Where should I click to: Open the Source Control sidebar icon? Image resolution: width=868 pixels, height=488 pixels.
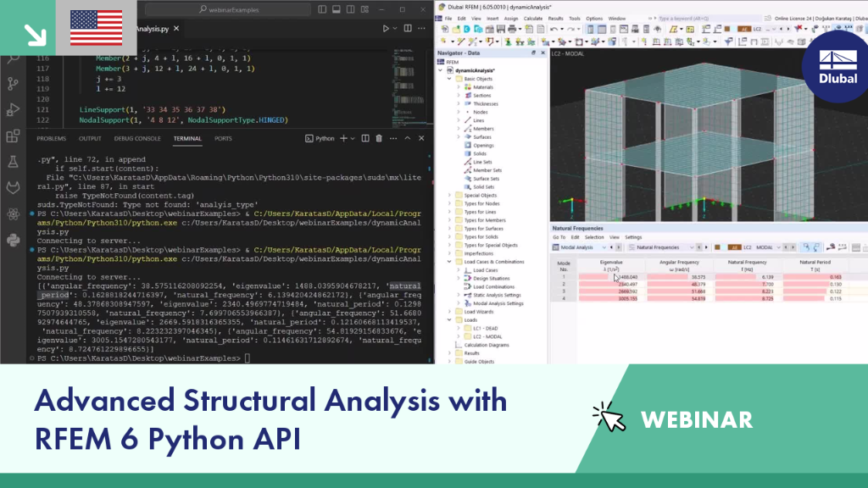[13, 84]
